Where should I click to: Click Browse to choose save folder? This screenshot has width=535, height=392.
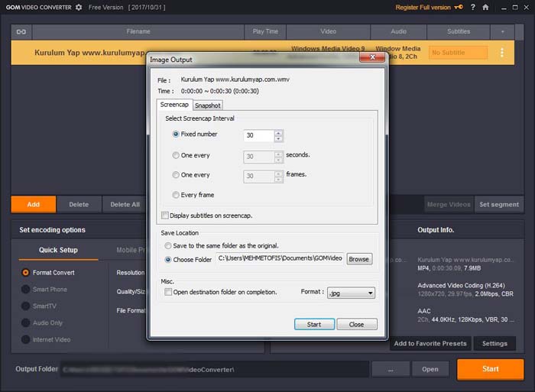pyautogui.click(x=359, y=259)
